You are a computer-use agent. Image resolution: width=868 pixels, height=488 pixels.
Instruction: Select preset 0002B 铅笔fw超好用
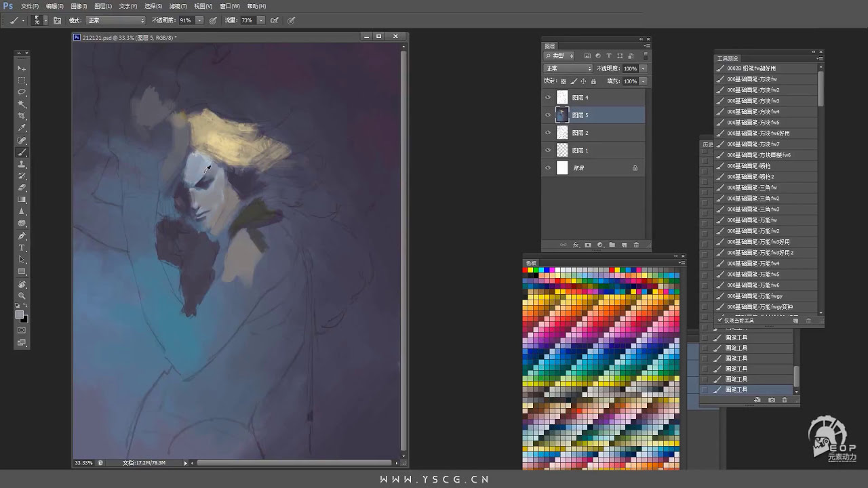[766, 68]
